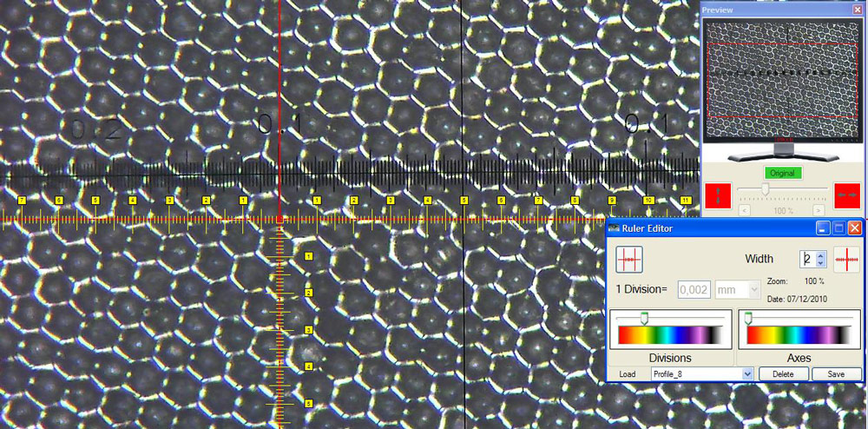Close the Preview panel
Image resolution: width=868 pixels, height=429 pixels.
point(857,10)
